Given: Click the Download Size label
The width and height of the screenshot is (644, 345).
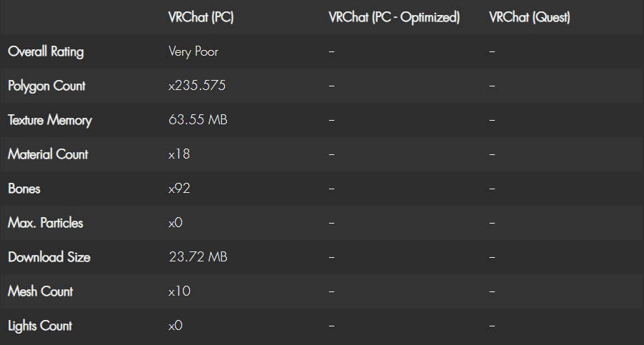Looking at the screenshot, I should tap(49, 257).
